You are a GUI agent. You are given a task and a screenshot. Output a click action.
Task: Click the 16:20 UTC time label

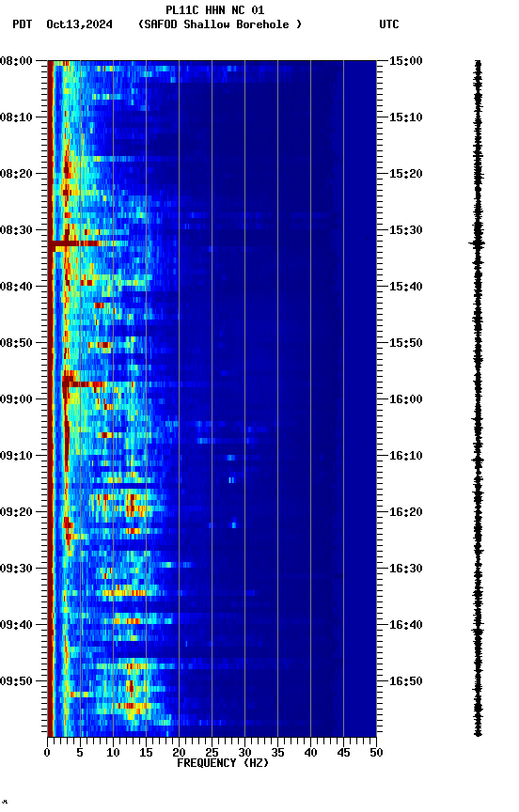(x=406, y=512)
